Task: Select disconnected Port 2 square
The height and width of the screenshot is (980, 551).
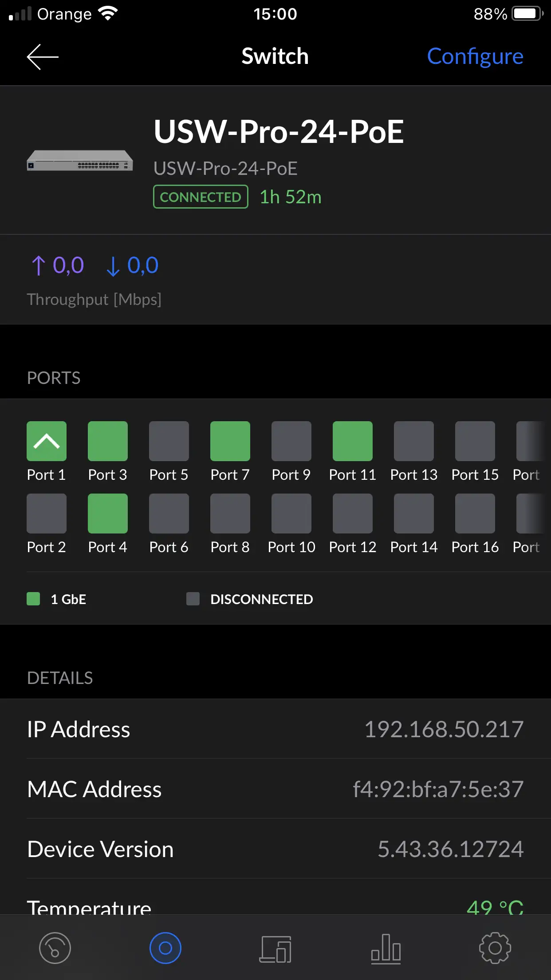Action: (x=47, y=514)
